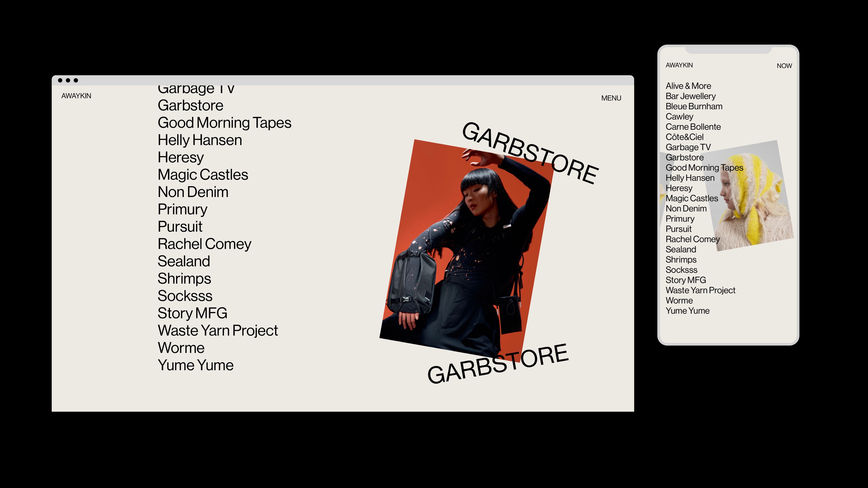
Task: Click the first window control dot in the desktop browser
Action: [60, 80]
